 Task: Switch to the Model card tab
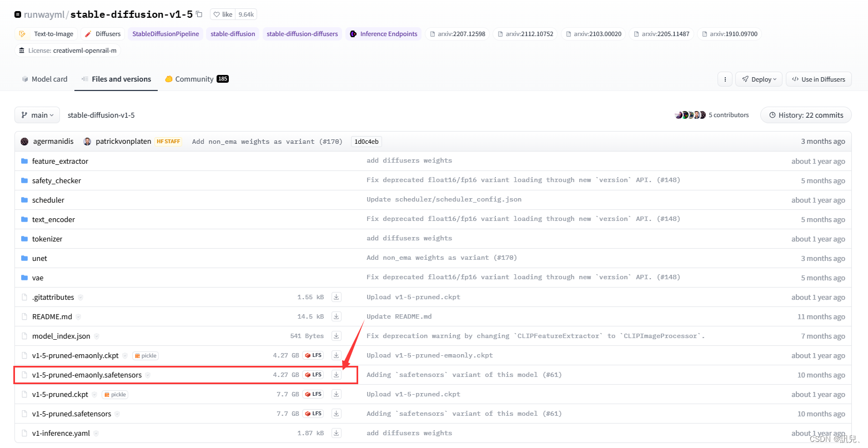tap(44, 79)
